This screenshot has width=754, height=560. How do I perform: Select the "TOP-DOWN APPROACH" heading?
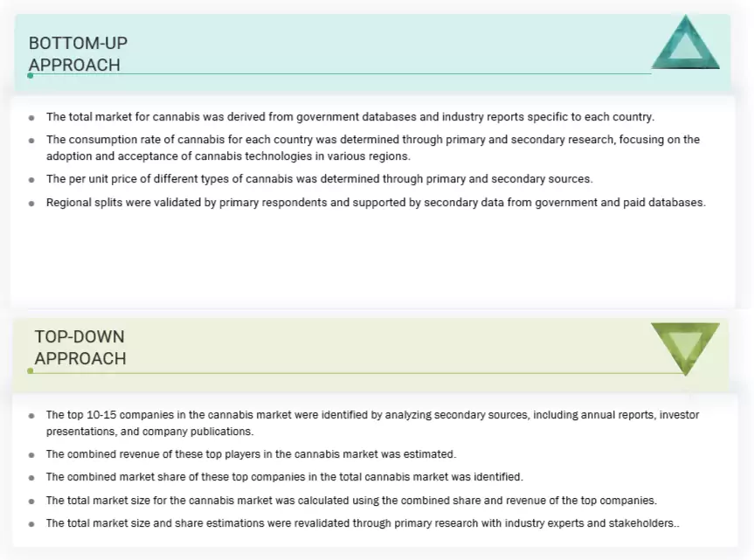(x=80, y=347)
